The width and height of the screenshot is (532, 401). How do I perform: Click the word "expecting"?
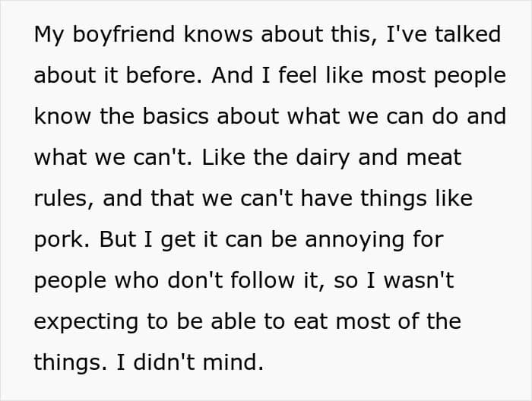point(86,322)
